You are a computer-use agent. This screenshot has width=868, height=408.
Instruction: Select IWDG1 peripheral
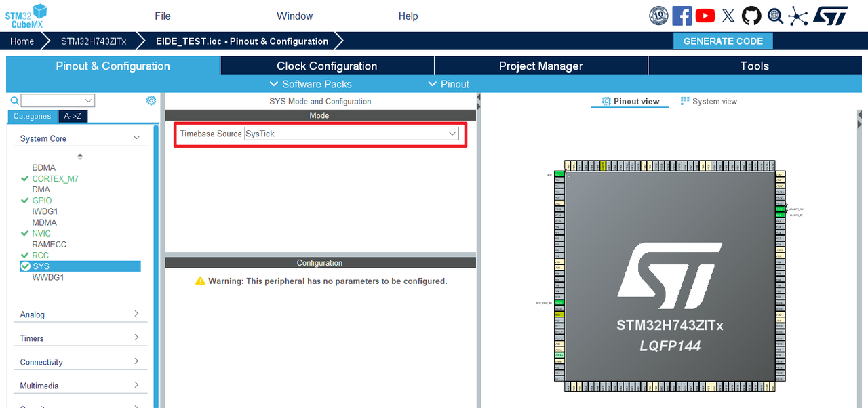click(45, 211)
